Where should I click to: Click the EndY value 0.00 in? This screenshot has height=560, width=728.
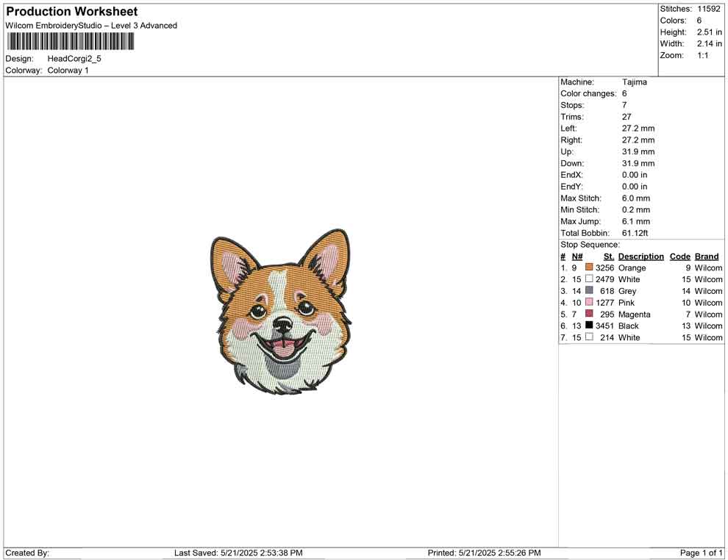(x=635, y=187)
